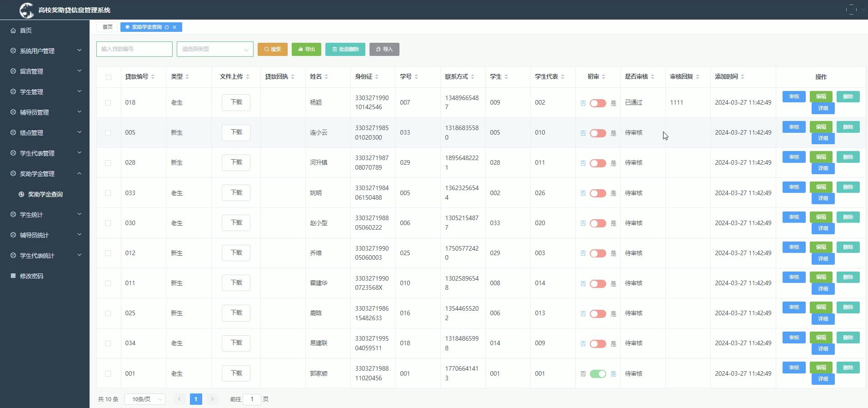The width and height of the screenshot is (868, 408).
Task: Open 奖助学金查询 submenu item
Action: [x=45, y=194]
